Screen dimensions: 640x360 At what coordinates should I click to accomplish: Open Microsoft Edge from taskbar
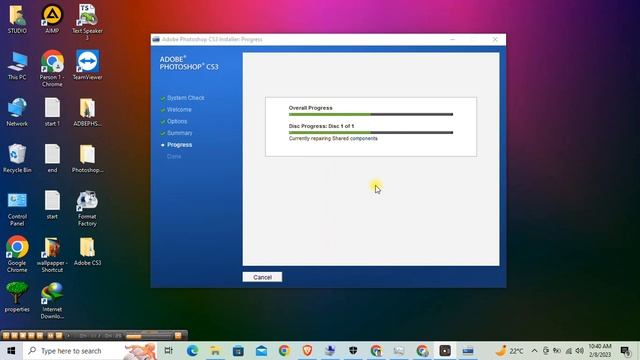[x=192, y=351]
